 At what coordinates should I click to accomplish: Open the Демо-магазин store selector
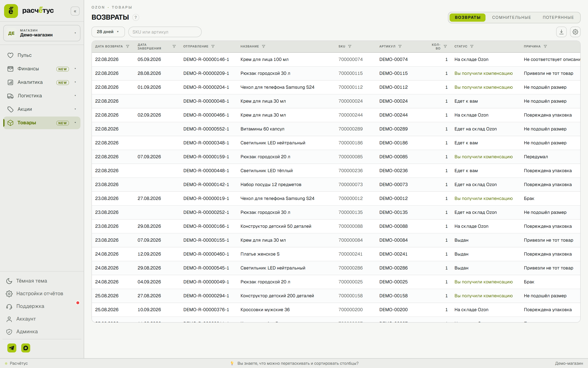pos(42,33)
